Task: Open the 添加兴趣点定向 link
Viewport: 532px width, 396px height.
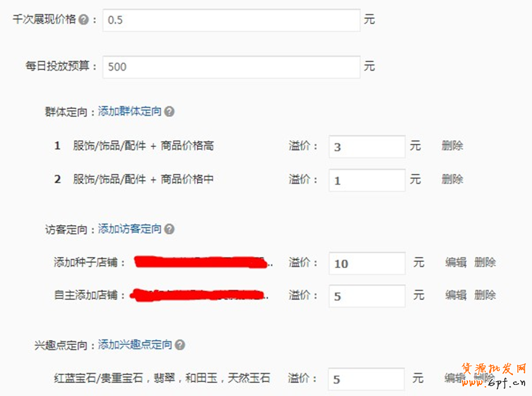Action: tap(135, 345)
